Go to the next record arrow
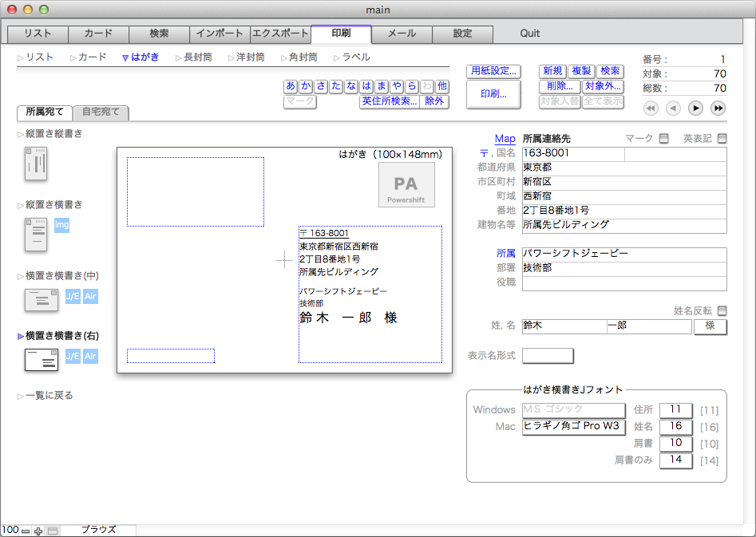756x537 pixels. click(695, 108)
